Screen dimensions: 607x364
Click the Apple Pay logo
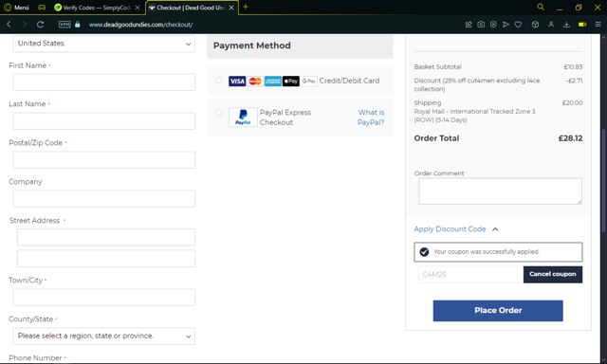pyautogui.click(x=291, y=81)
